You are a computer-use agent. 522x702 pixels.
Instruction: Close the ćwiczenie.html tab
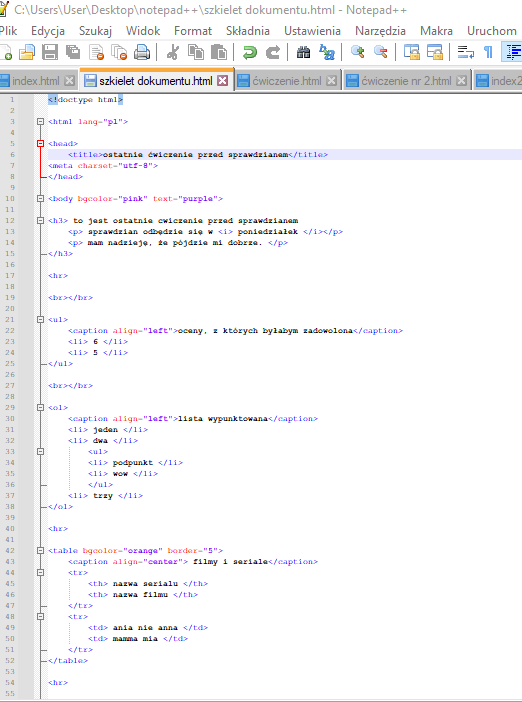point(331,81)
